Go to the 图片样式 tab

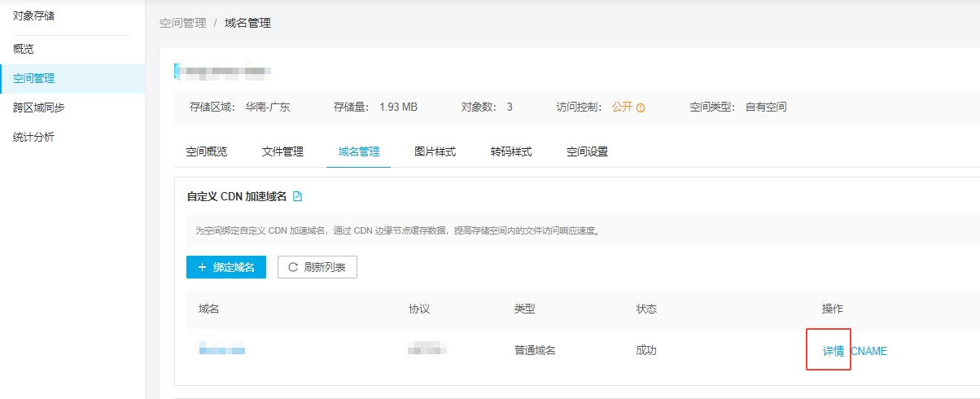pos(435,151)
